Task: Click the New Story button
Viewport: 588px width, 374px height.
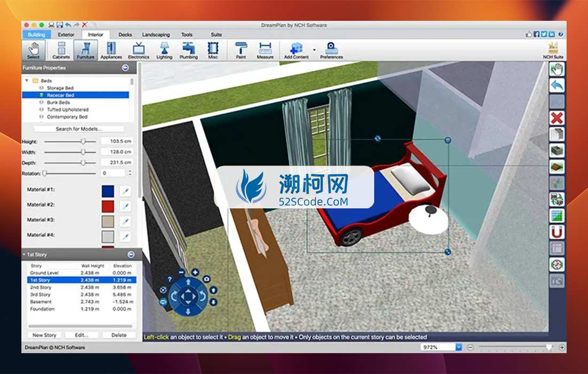Action: click(44, 335)
